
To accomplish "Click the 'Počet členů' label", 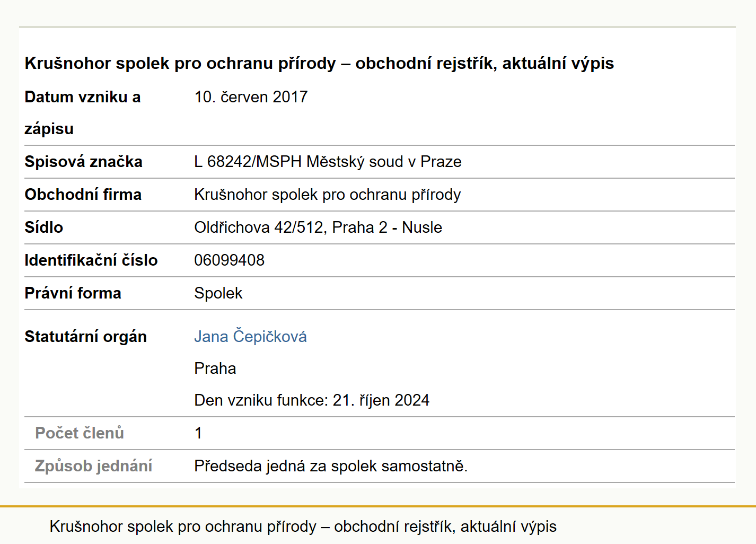I will point(80,433).
